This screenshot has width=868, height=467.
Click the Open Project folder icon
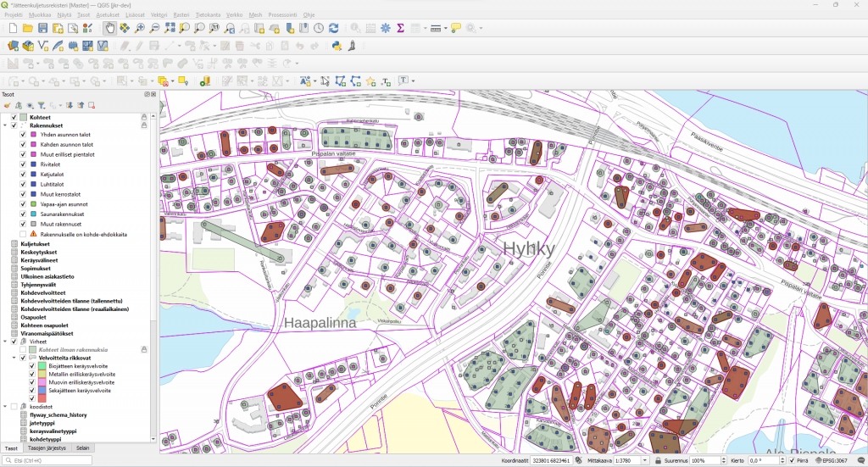pyautogui.click(x=28, y=28)
